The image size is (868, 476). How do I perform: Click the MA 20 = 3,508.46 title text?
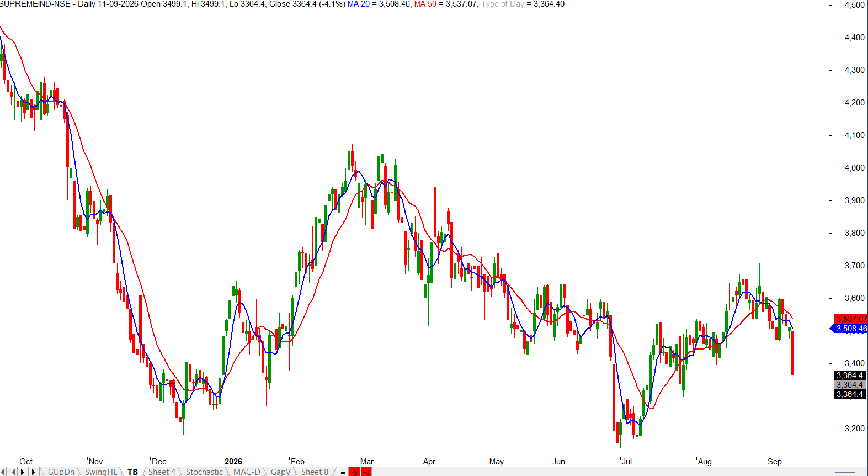[x=379, y=4]
